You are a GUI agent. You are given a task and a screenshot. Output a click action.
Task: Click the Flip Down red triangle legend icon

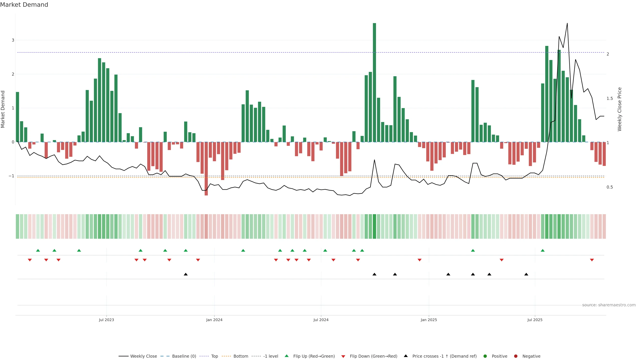tap(343, 356)
